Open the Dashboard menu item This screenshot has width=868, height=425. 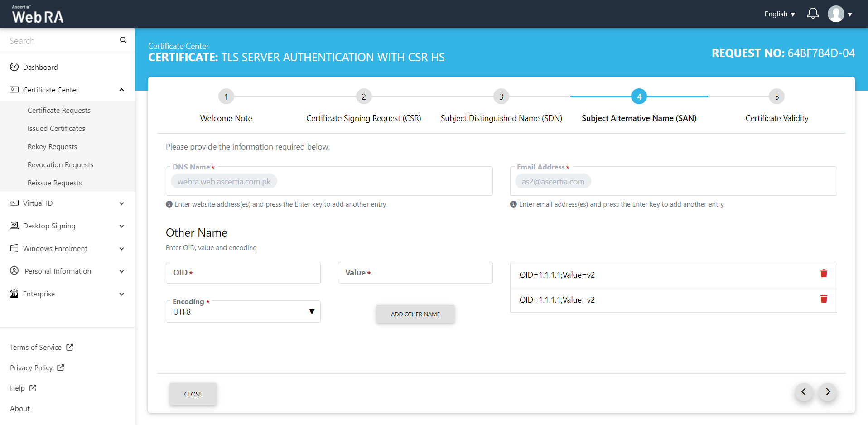[x=40, y=67]
